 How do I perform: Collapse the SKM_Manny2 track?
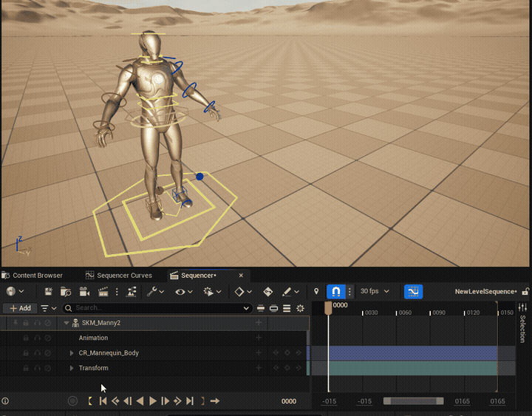pos(66,323)
